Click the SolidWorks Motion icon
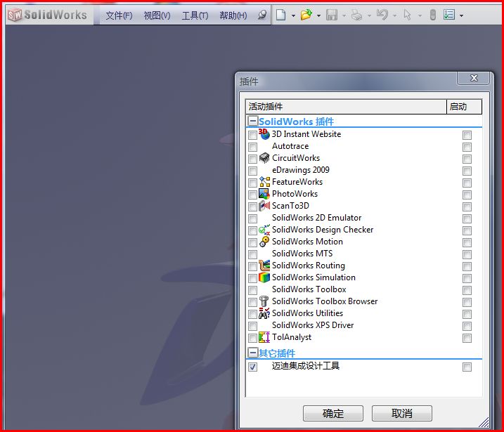504x432 pixels. tap(264, 242)
